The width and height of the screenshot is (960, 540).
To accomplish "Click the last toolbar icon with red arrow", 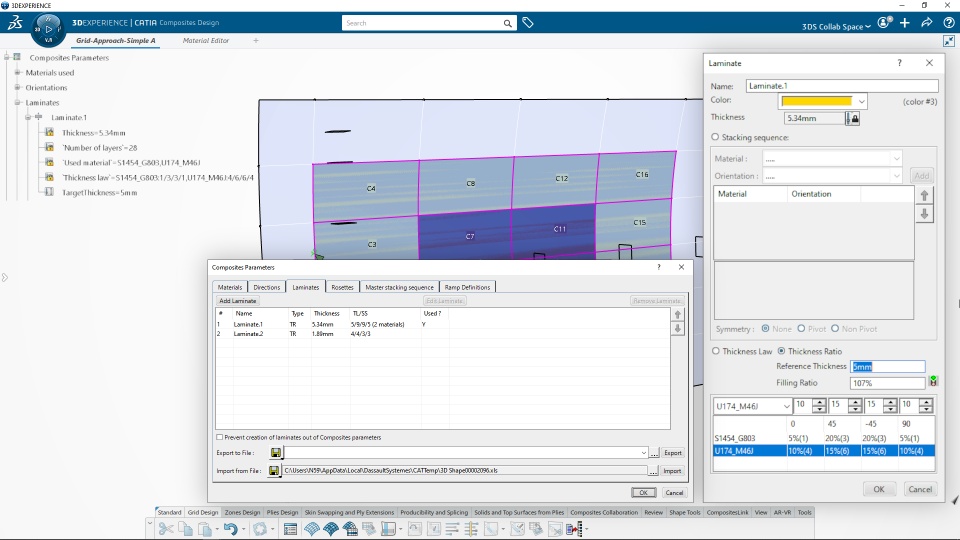I will point(574,529).
